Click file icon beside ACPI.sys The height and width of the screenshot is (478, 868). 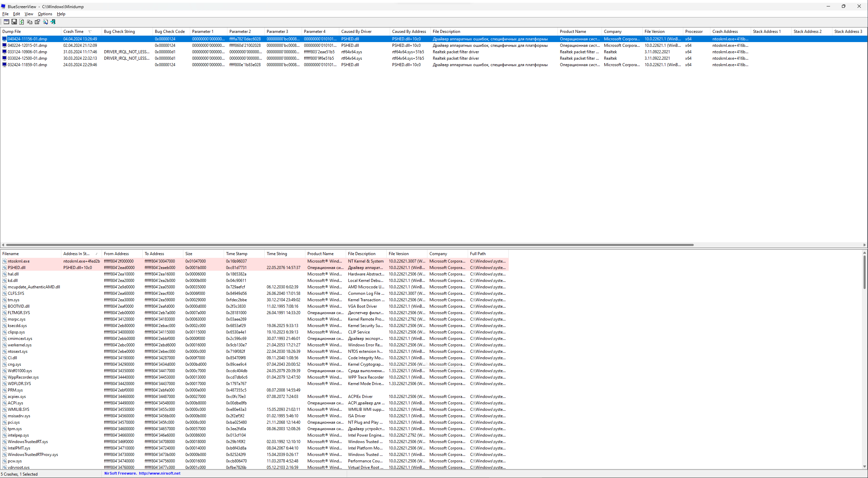point(5,403)
